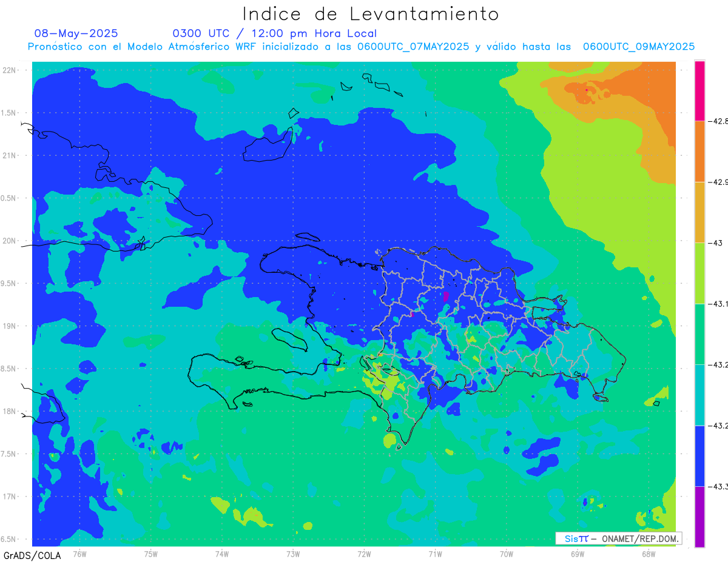Click the "GrADS/COLA" label

click(32, 555)
